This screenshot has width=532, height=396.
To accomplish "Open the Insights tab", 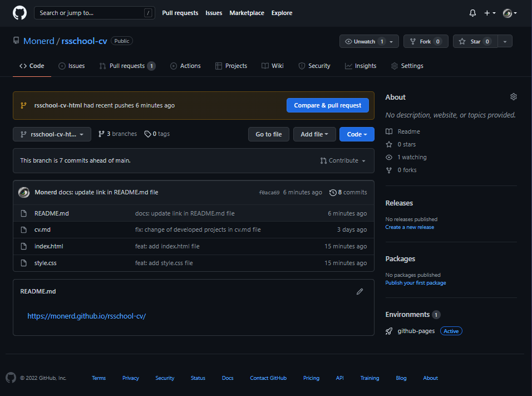I will click(x=360, y=66).
